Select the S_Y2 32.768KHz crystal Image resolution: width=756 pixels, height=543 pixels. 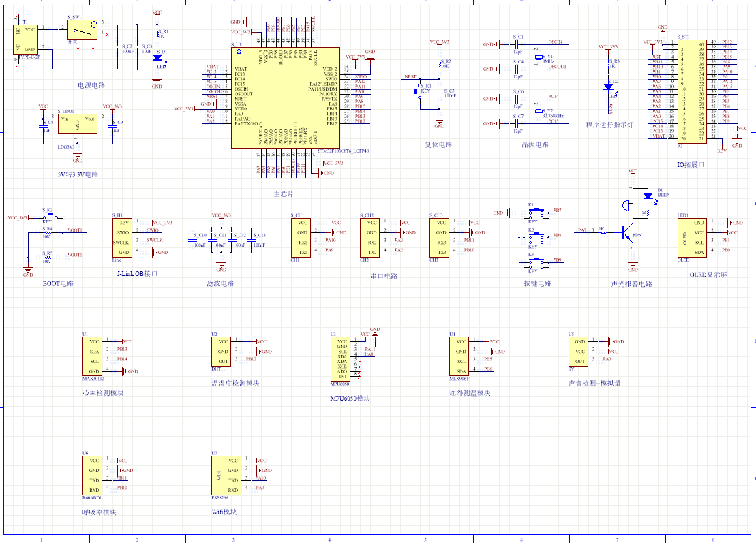click(x=539, y=112)
